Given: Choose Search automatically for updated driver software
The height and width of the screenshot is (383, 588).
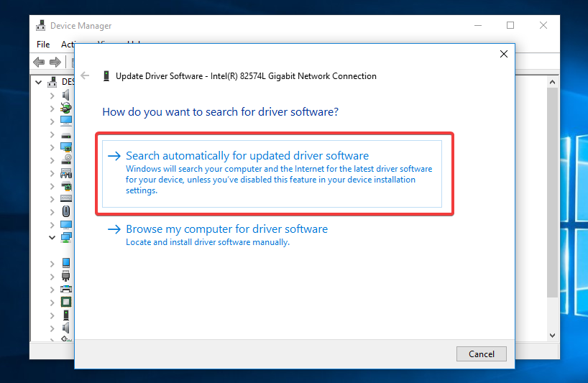Looking at the screenshot, I should [x=272, y=173].
